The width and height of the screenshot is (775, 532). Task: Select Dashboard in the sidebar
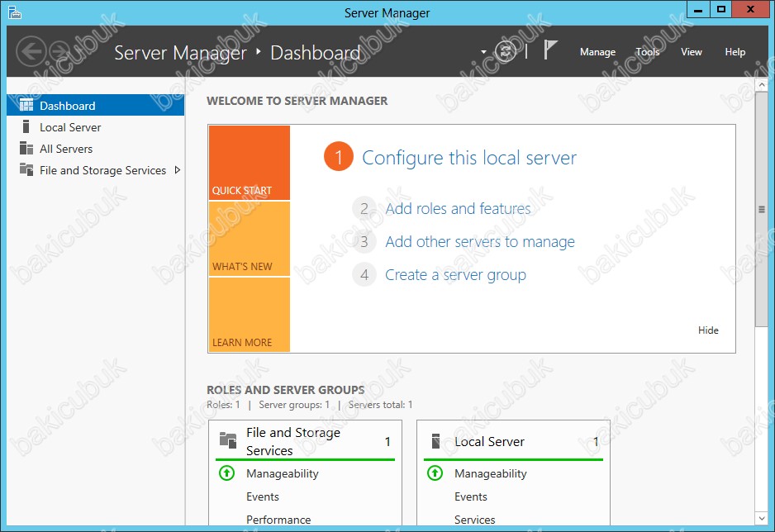(95, 105)
